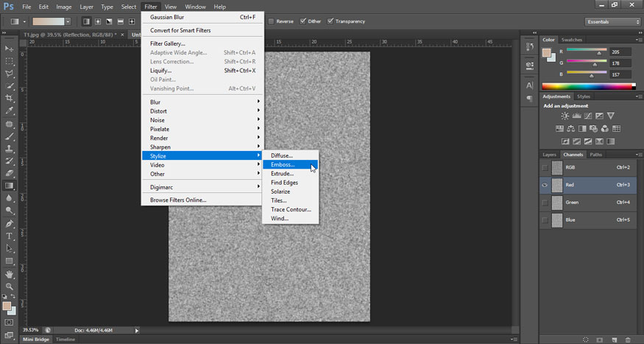Select the Horizontal Type tool
The image size is (644, 344).
click(x=10, y=236)
